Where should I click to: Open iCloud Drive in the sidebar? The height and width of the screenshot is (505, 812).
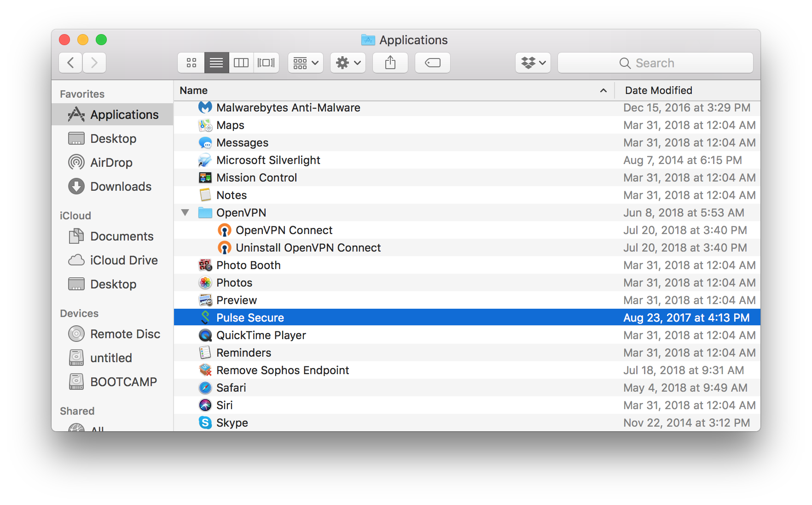click(112, 260)
